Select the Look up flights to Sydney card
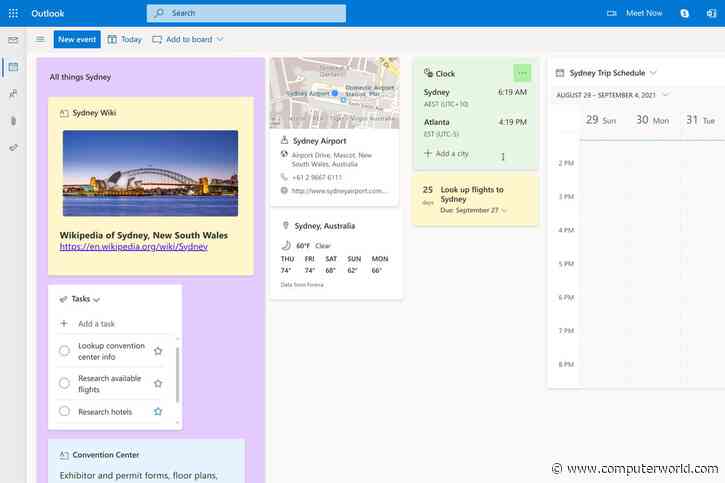 point(476,200)
